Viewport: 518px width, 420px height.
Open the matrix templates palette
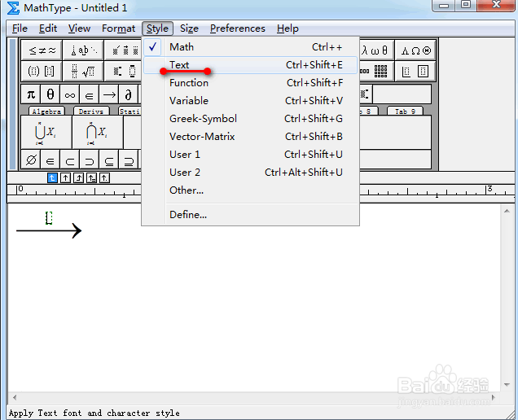[376, 71]
